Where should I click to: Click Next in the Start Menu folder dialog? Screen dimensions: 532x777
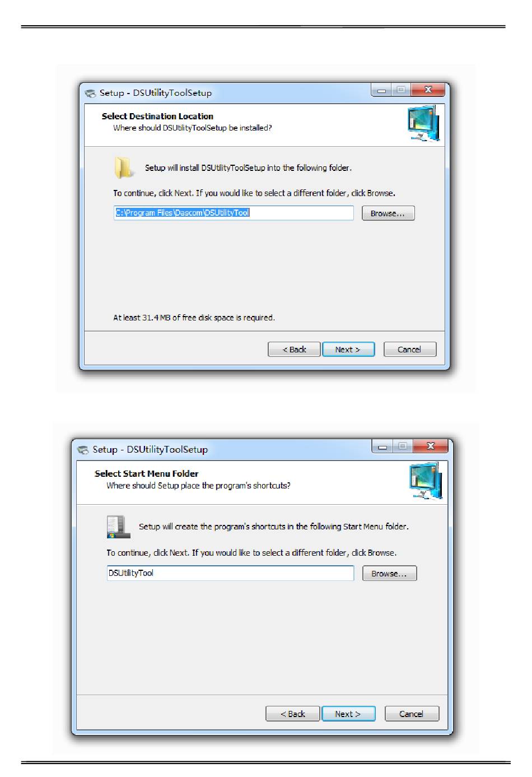[x=348, y=714]
